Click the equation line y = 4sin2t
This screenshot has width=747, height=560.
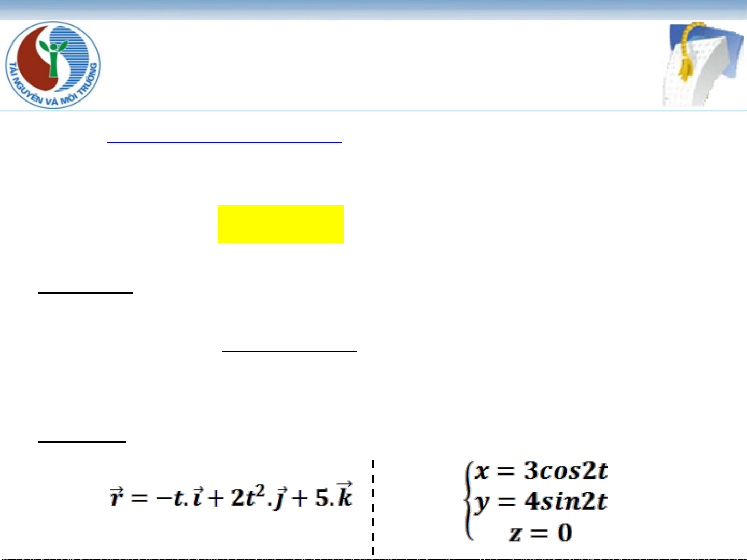click(x=541, y=501)
